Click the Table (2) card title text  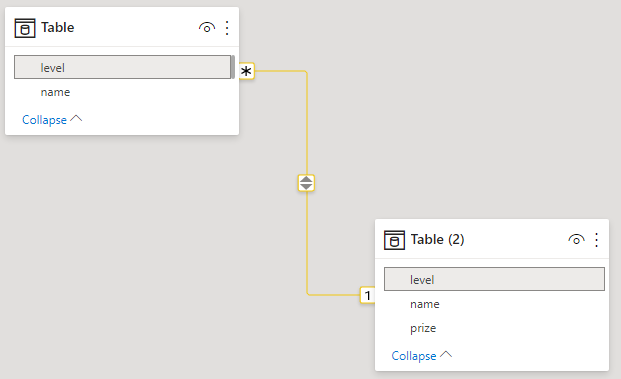437,239
